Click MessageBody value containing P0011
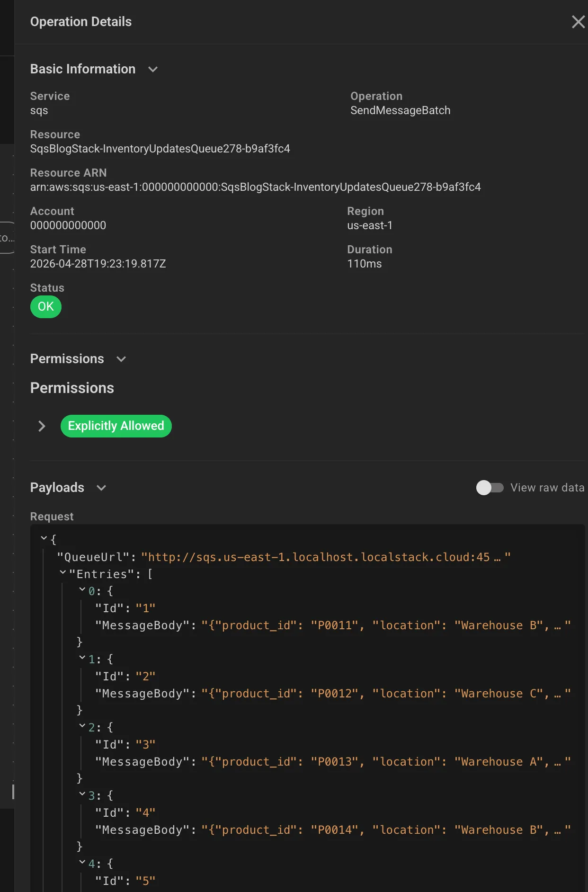The width and height of the screenshot is (588, 892). click(386, 625)
